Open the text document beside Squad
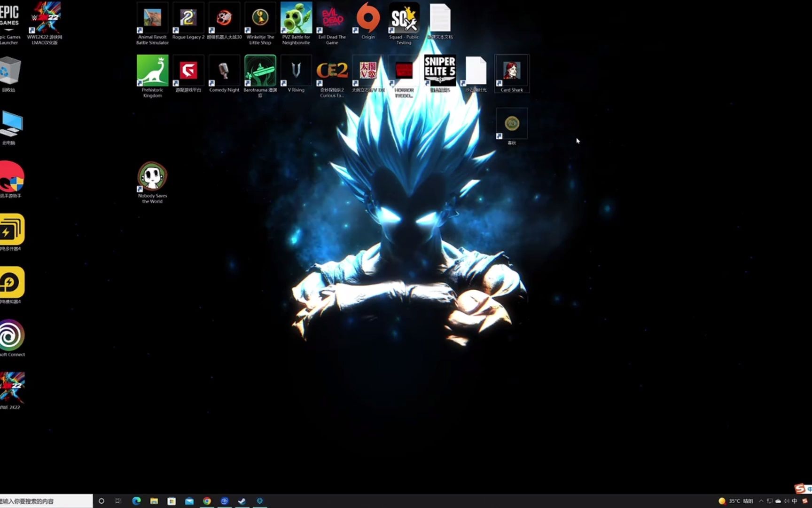This screenshot has height=508, width=812. (x=440, y=21)
